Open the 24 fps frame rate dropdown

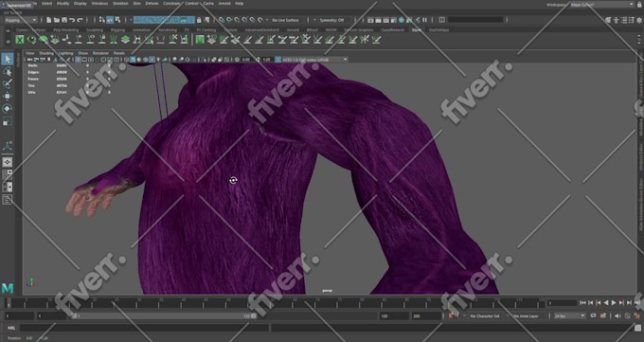pyautogui.click(x=570, y=315)
